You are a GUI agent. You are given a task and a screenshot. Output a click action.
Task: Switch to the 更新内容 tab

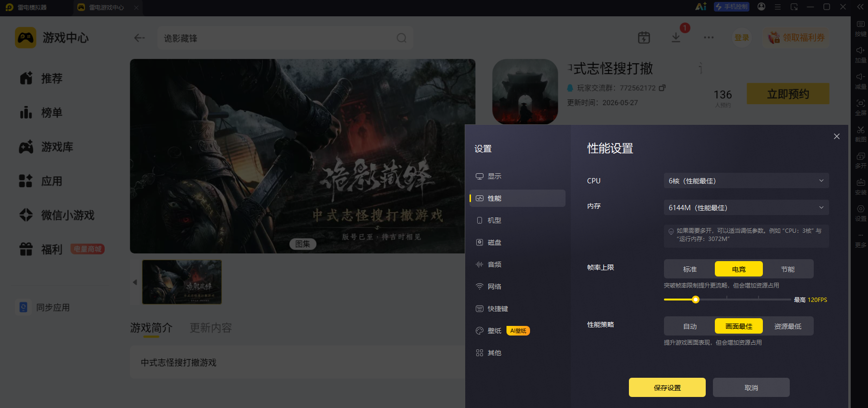point(211,328)
